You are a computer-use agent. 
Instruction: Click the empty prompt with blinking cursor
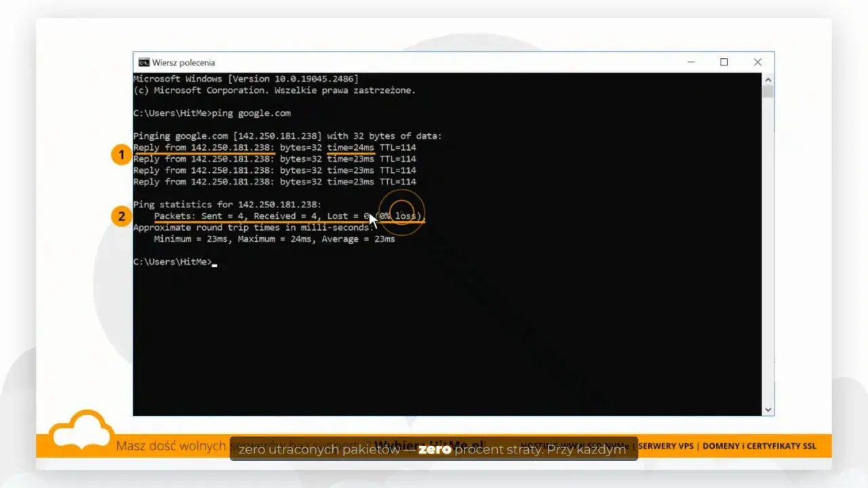click(x=176, y=262)
